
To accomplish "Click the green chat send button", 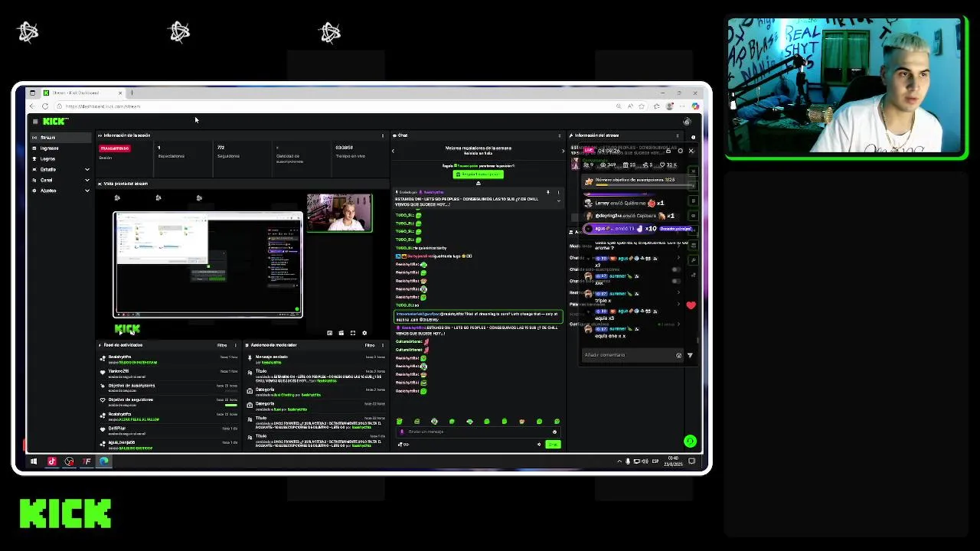I will [x=553, y=444].
